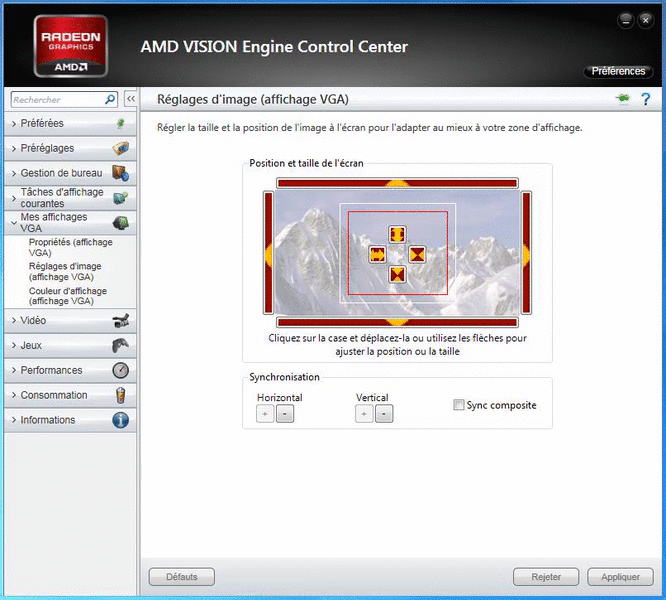Screen dimensions: 666x600
Task: Open Propriétés (affichage VGA) page
Action: (x=71, y=247)
